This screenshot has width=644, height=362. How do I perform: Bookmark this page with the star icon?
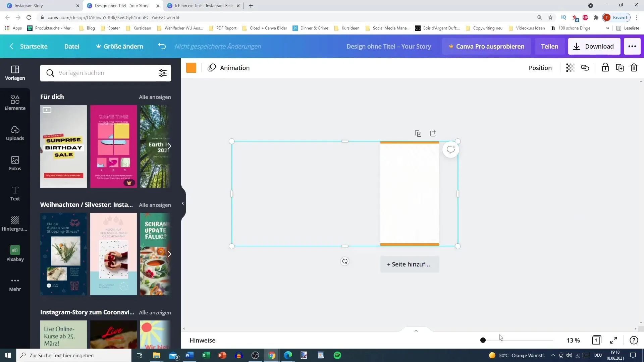550,17
